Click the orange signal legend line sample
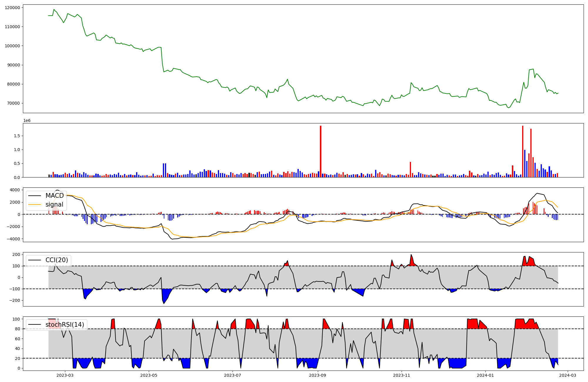588x382 pixels. (x=35, y=205)
